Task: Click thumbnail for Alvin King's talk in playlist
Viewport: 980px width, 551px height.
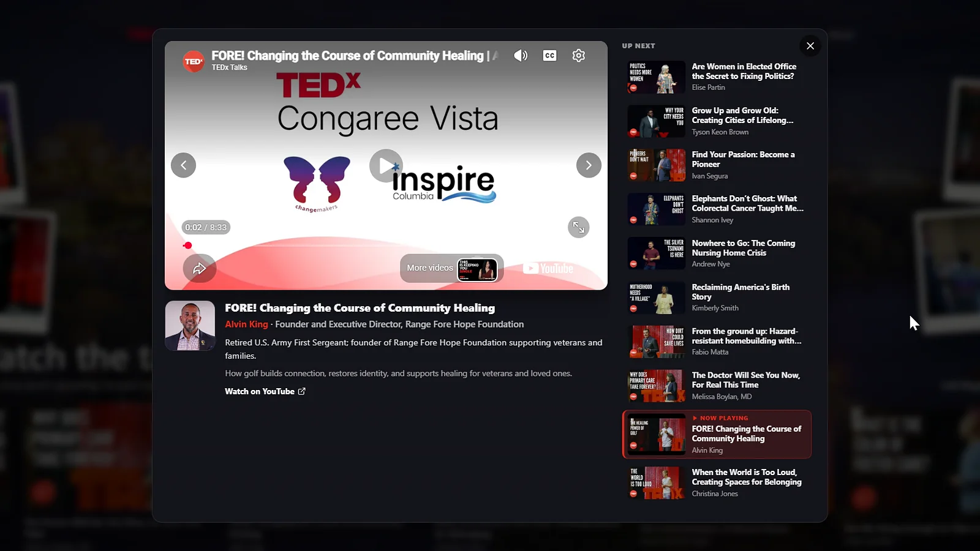Action: point(657,435)
